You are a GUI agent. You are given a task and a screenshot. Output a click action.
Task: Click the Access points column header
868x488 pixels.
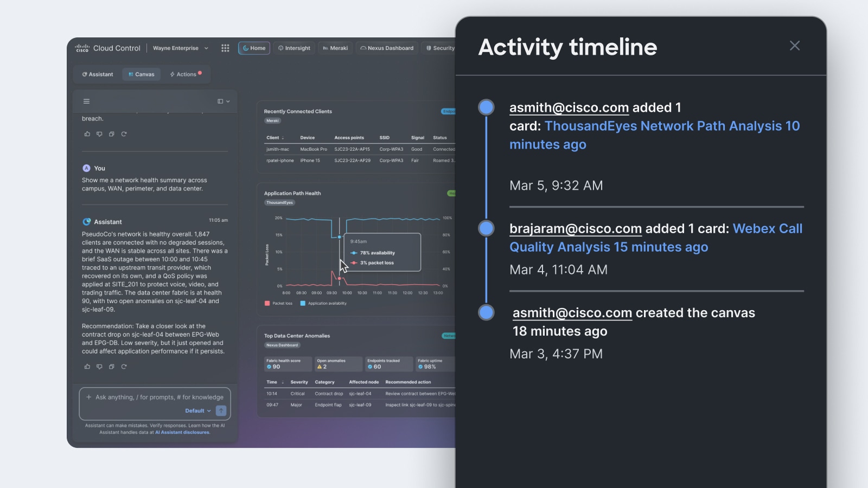click(x=349, y=138)
